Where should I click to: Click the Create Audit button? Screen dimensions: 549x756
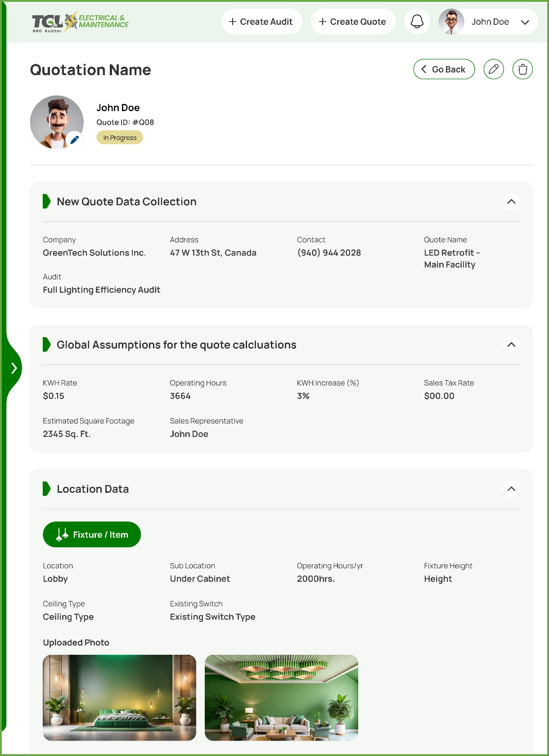261,22
